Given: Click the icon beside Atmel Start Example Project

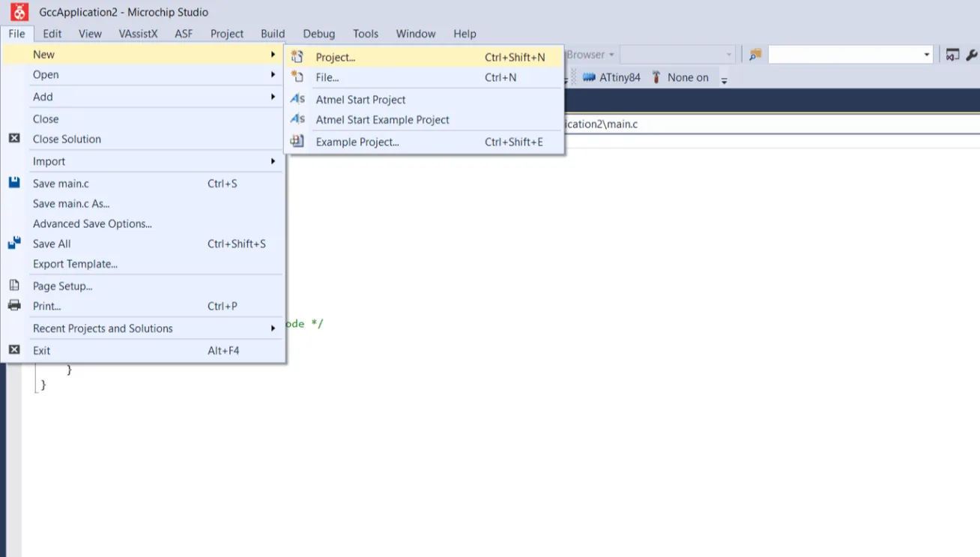Looking at the screenshot, I should pos(297,119).
